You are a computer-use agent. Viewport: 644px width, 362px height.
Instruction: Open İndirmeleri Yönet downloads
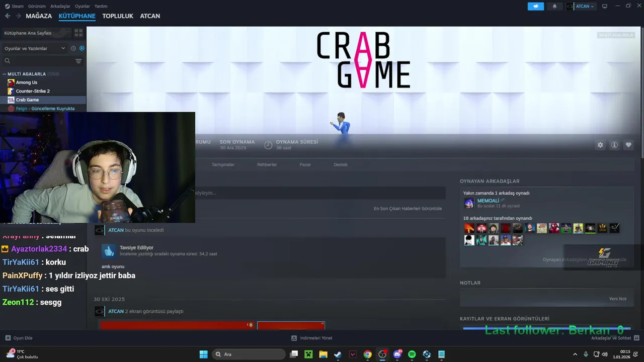(312, 338)
